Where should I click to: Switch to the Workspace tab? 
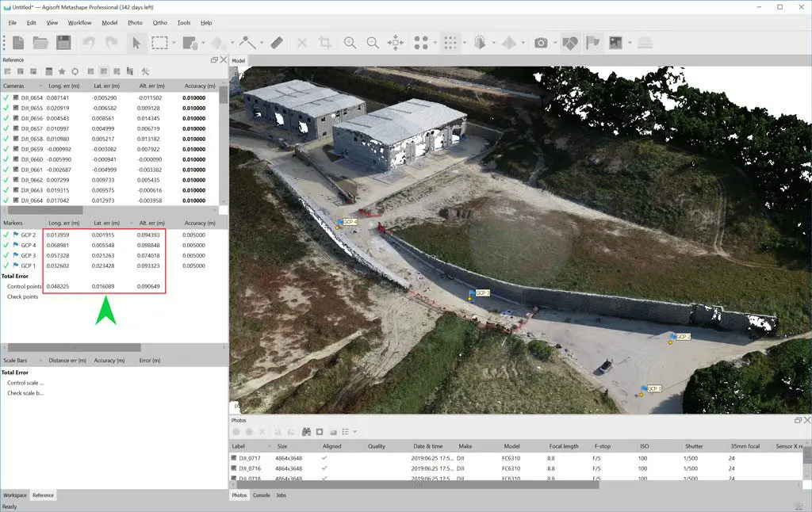14,495
